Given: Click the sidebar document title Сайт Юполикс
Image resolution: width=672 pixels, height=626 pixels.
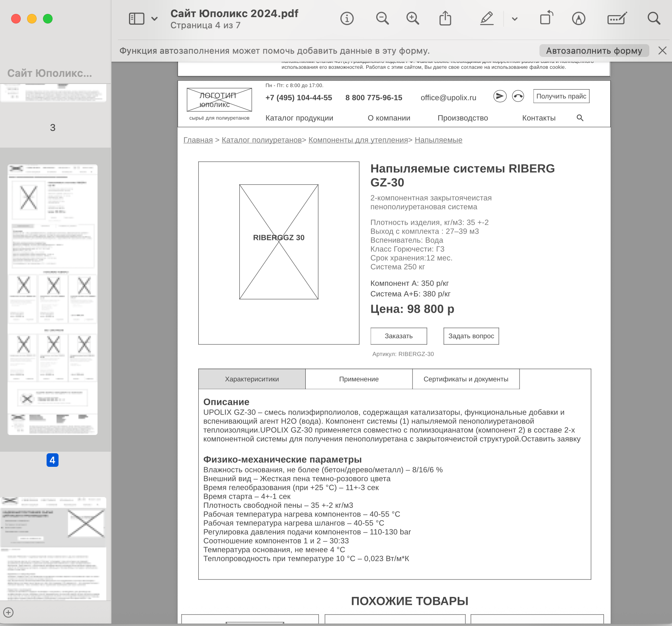Looking at the screenshot, I should point(50,74).
